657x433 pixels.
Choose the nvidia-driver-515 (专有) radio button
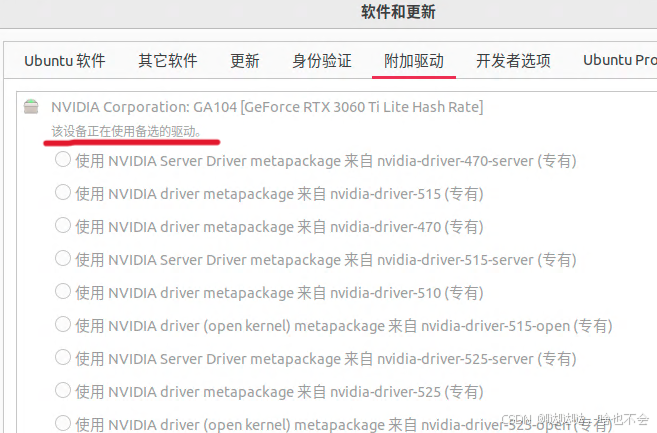point(63,193)
